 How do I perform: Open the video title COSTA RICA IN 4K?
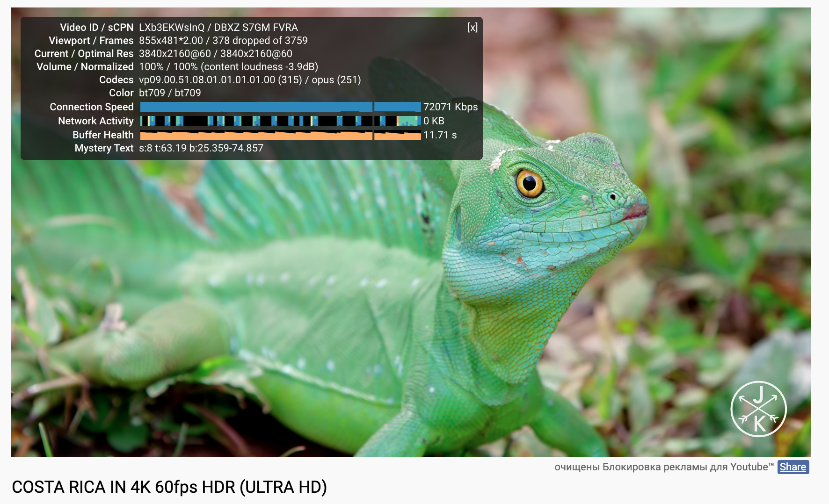(x=170, y=488)
